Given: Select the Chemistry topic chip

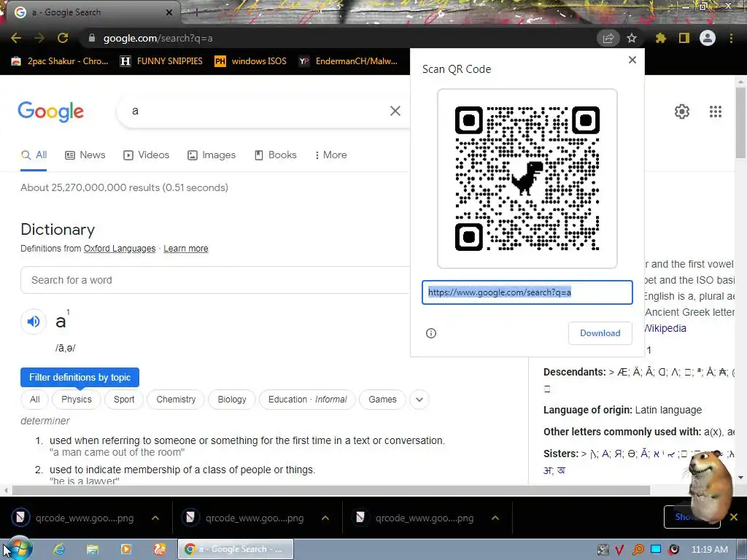Looking at the screenshot, I should pyautogui.click(x=176, y=400).
